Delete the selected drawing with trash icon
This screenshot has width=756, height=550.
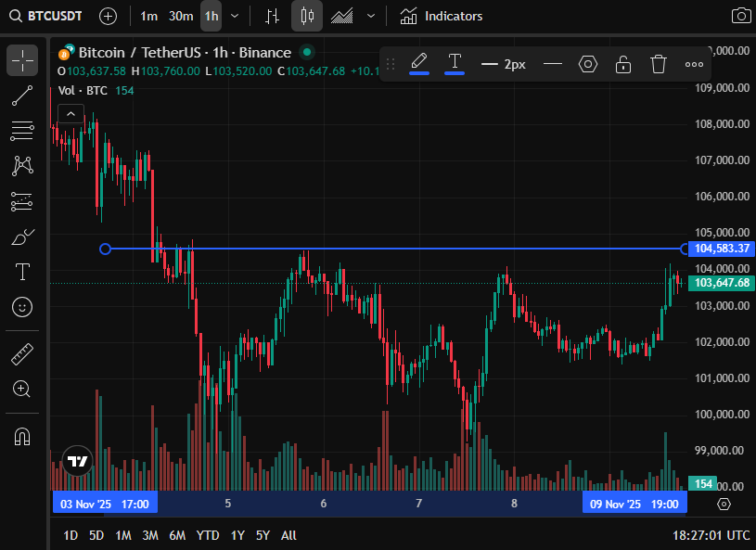tap(658, 64)
